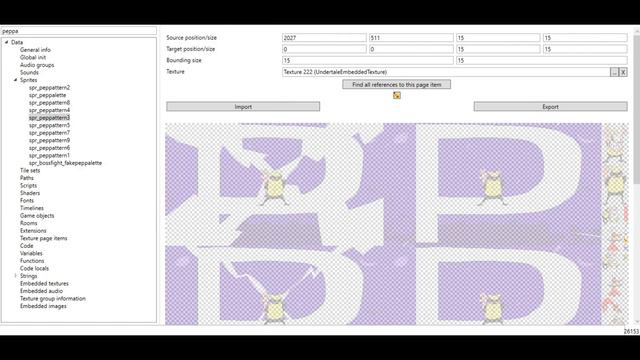Image resolution: width=640 pixels, height=360 pixels.
Task: Open Shaders tree item
Action: coord(30,193)
